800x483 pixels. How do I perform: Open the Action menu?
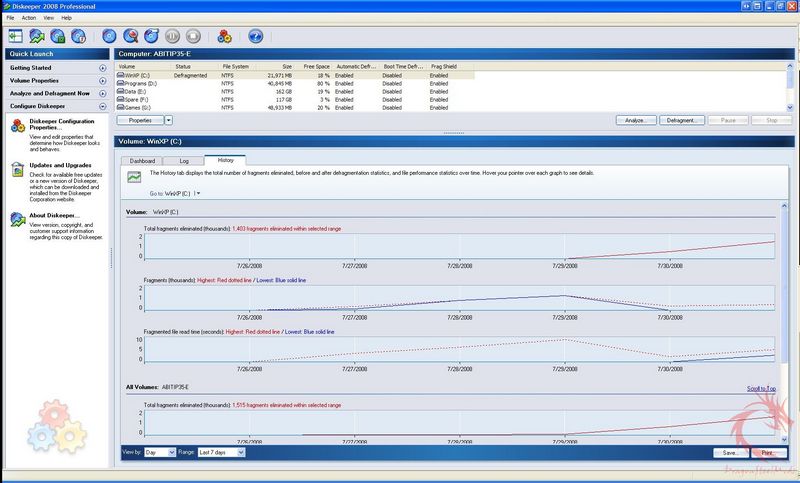[x=29, y=18]
